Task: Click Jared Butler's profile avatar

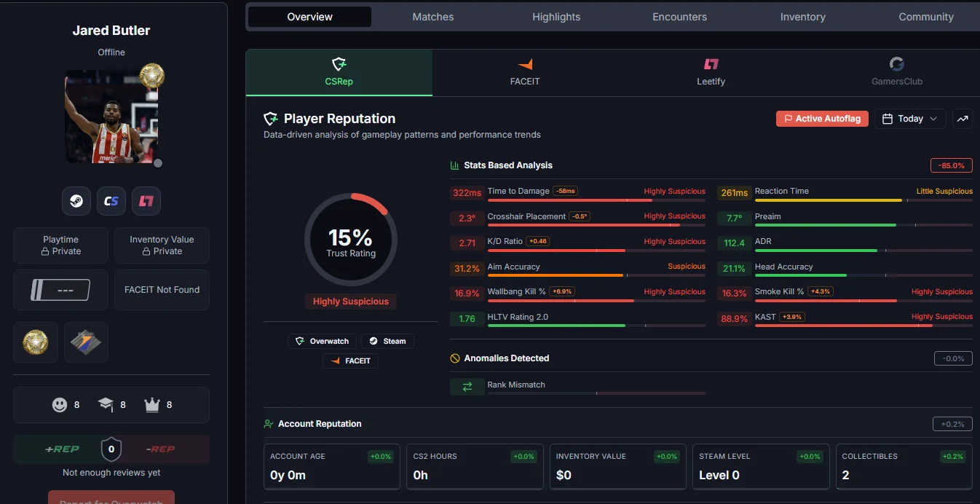Action: tap(111, 117)
